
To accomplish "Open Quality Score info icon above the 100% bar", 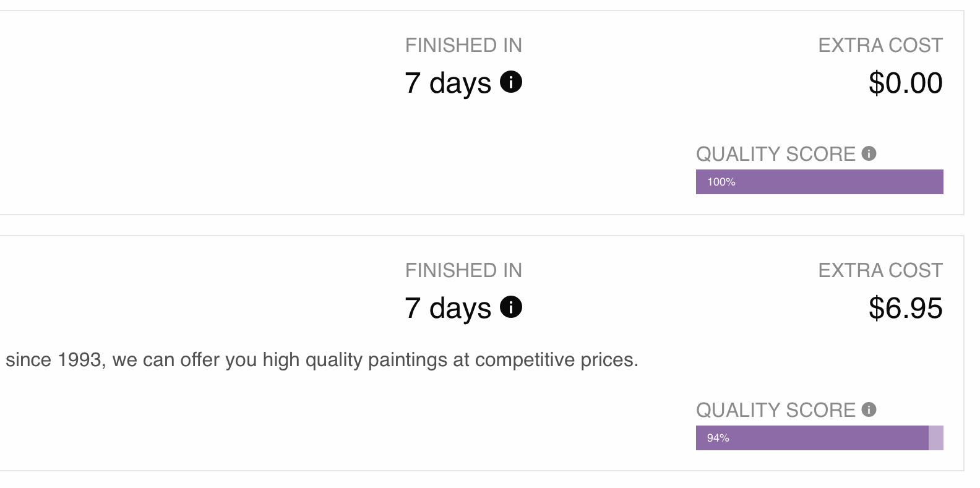I will 869,153.
